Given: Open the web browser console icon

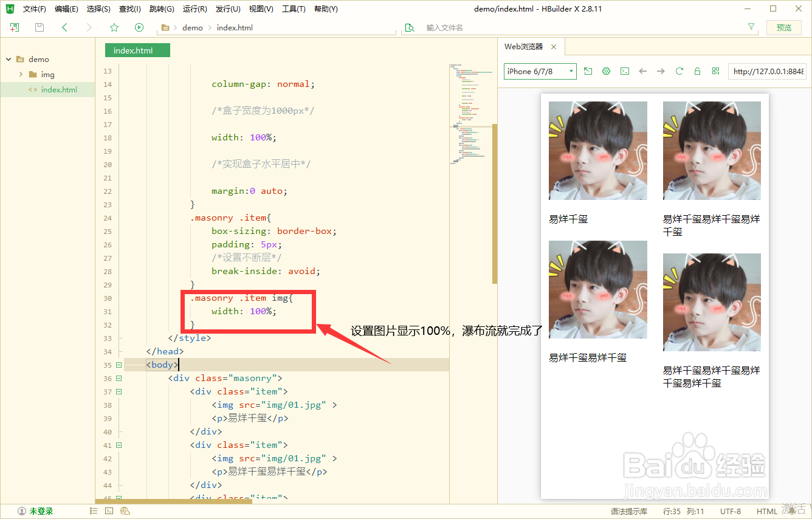Looking at the screenshot, I should coord(624,71).
